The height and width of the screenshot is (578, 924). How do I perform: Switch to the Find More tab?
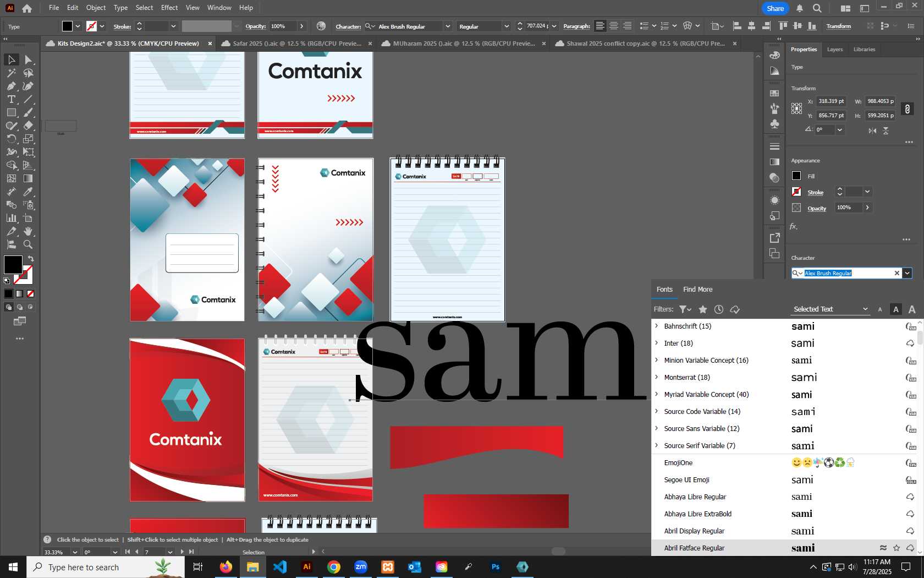tap(697, 290)
